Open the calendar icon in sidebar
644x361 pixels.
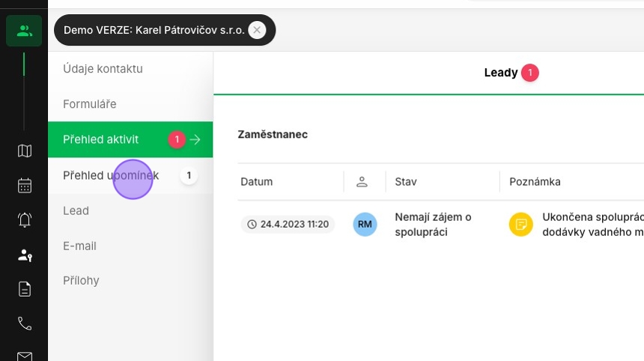pos(25,186)
